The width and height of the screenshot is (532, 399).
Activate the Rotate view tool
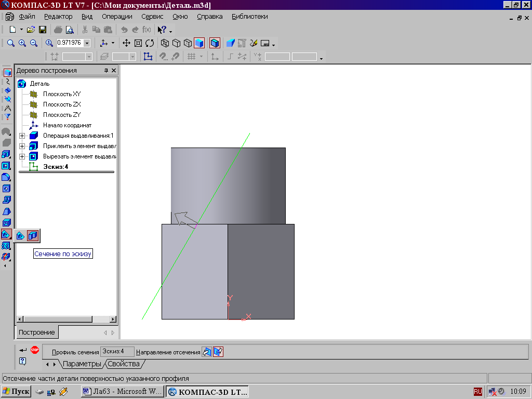(x=150, y=43)
